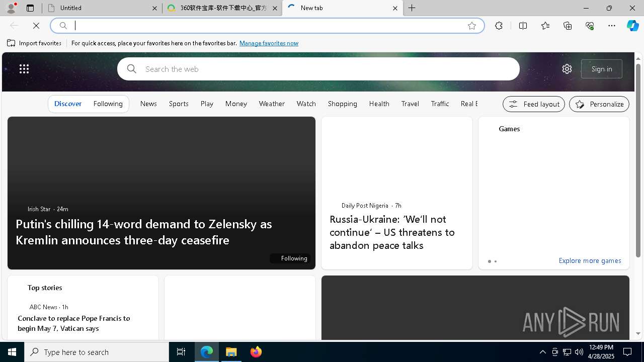This screenshot has height=362, width=644.
Task: Open the Traffic category
Action: [440, 104]
